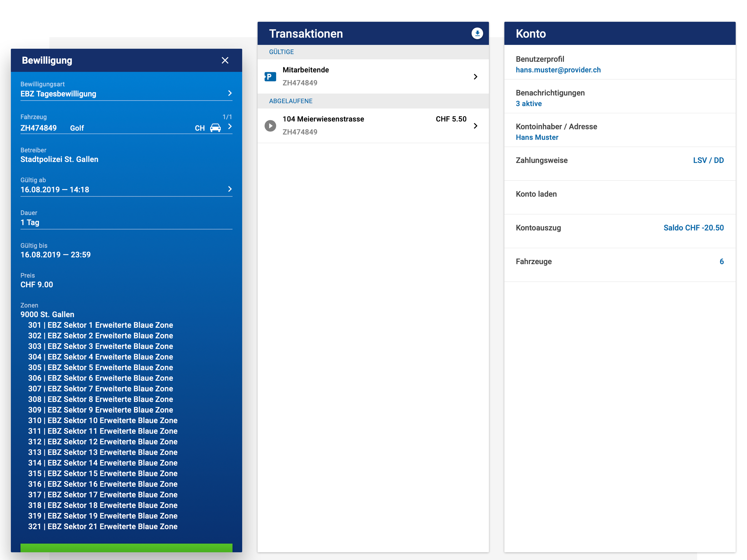Open the Mitarbeitende transaction chevron
Viewport: 747px width, 560px height.
tap(475, 77)
